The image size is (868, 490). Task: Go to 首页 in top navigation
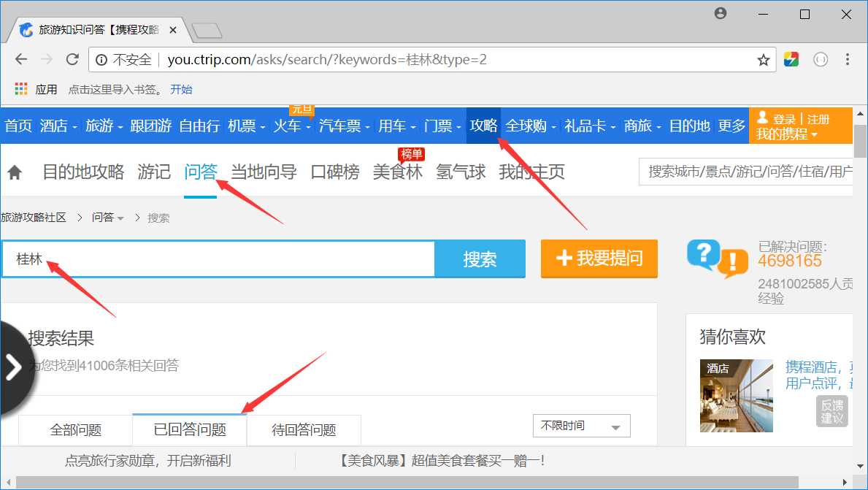(x=18, y=126)
